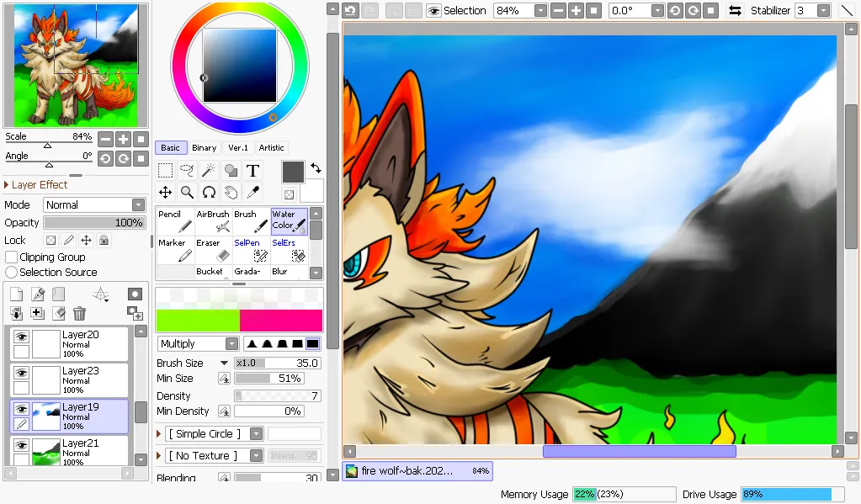Switch to the Basic tool tab

170,148
